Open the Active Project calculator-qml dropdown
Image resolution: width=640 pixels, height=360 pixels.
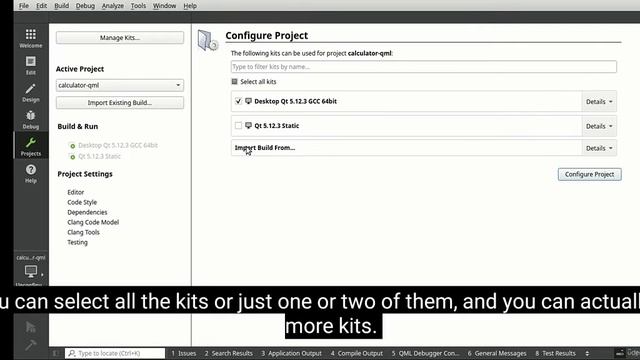pyautogui.click(x=120, y=85)
